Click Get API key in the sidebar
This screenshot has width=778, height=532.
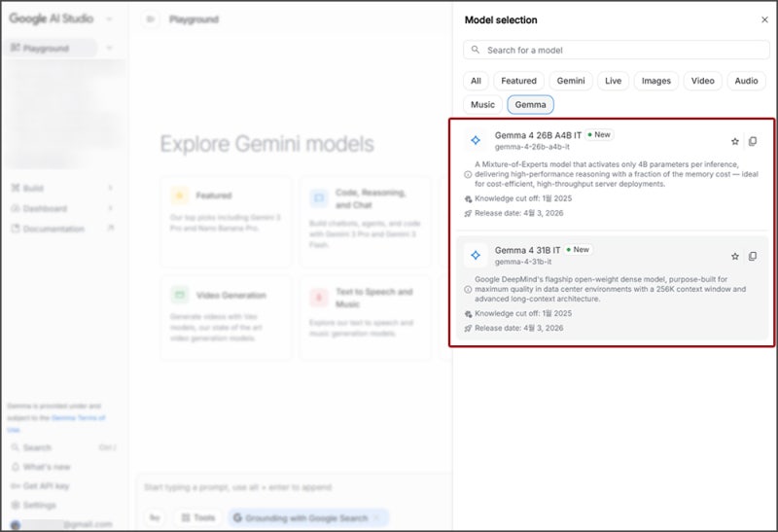46,486
